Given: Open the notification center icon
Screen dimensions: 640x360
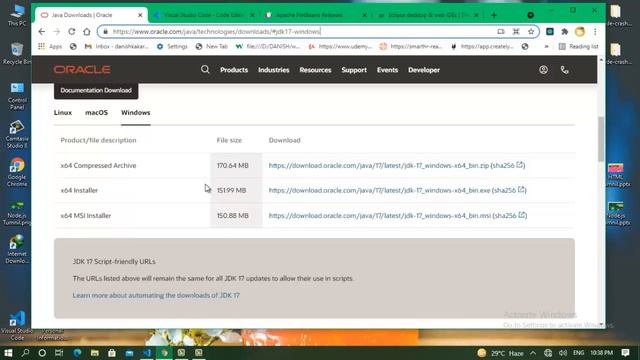Looking at the screenshot, I should click(x=625, y=353).
